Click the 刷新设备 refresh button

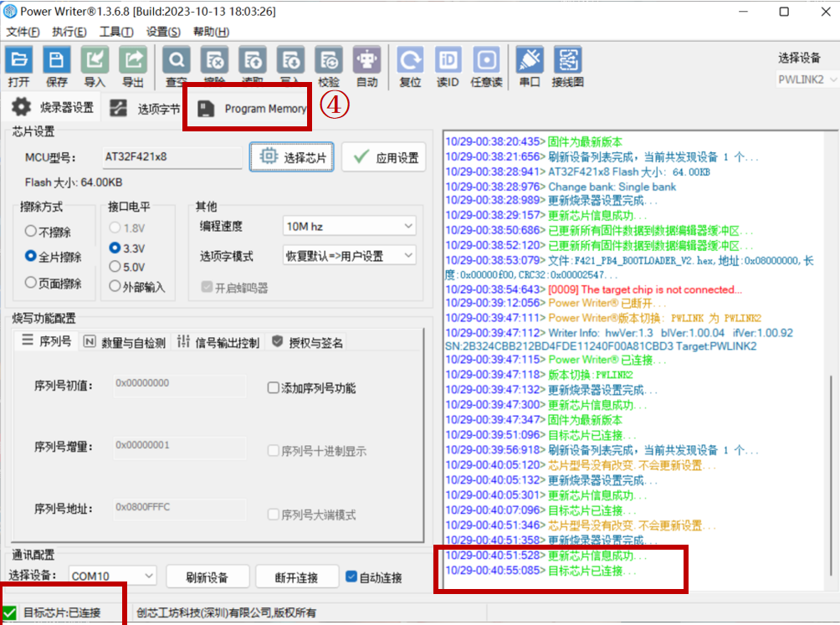click(x=207, y=577)
